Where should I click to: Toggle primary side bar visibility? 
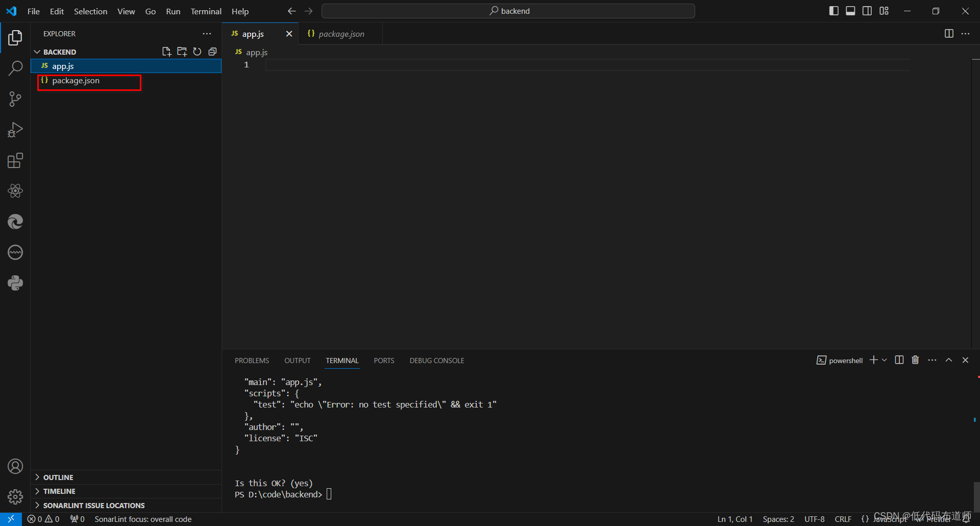point(834,11)
